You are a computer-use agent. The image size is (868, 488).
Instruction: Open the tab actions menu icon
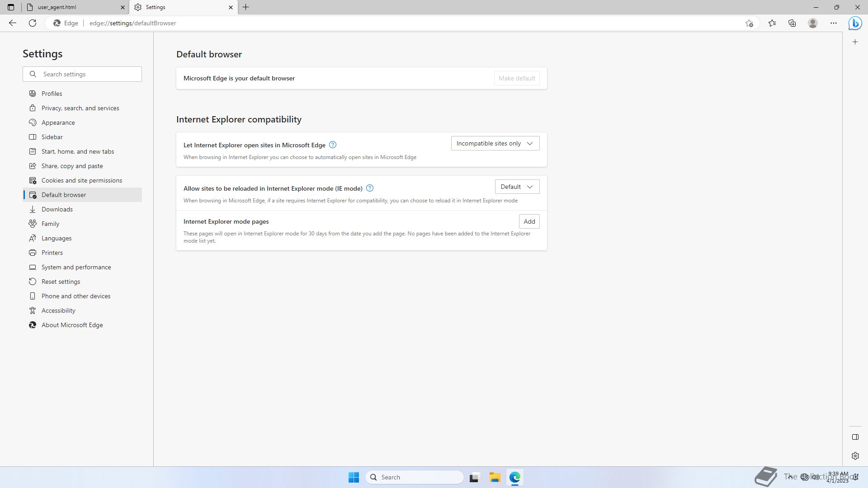point(11,7)
